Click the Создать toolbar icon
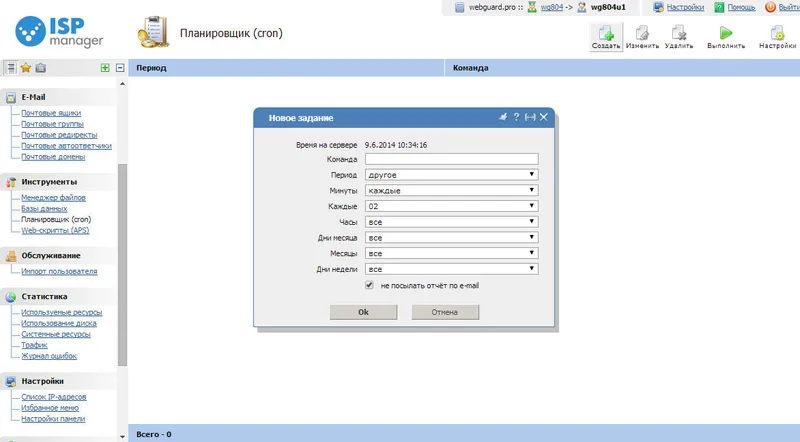The width and height of the screenshot is (800, 442). click(606, 37)
